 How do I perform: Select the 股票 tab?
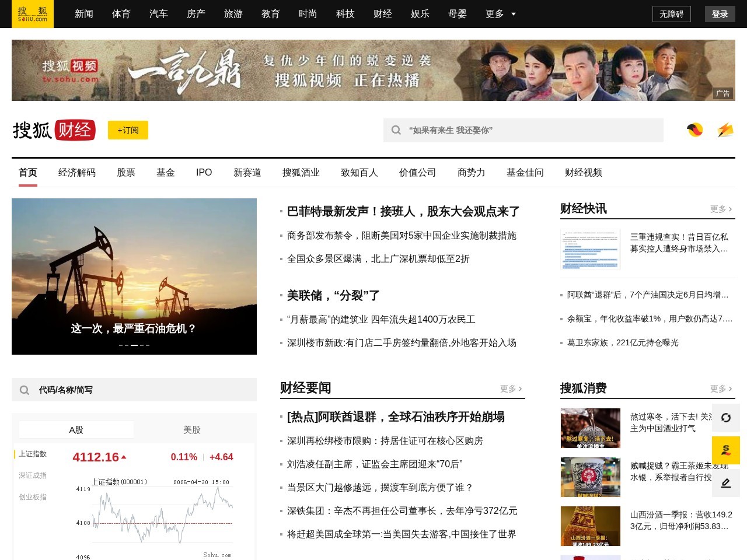click(126, 173)
